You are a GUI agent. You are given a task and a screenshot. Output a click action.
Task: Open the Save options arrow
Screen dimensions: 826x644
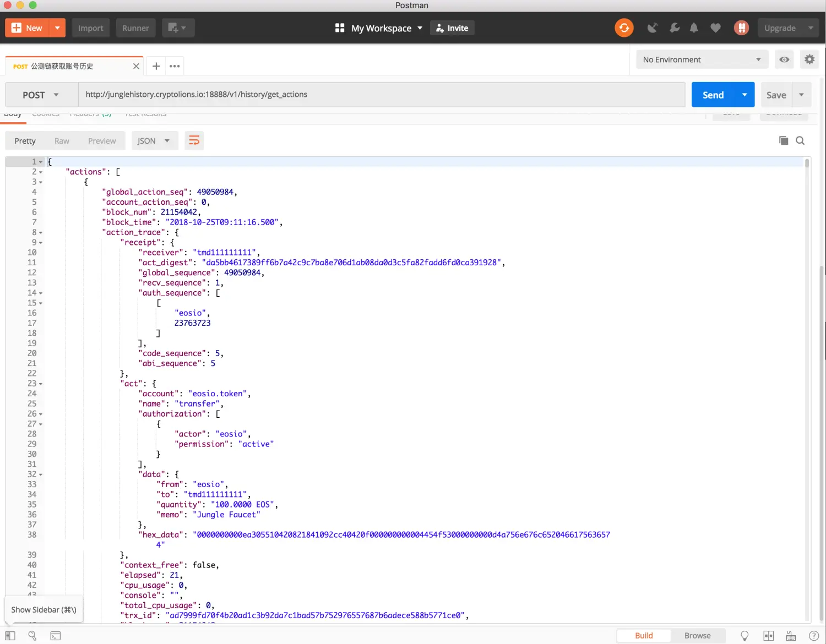coord(802,95)
